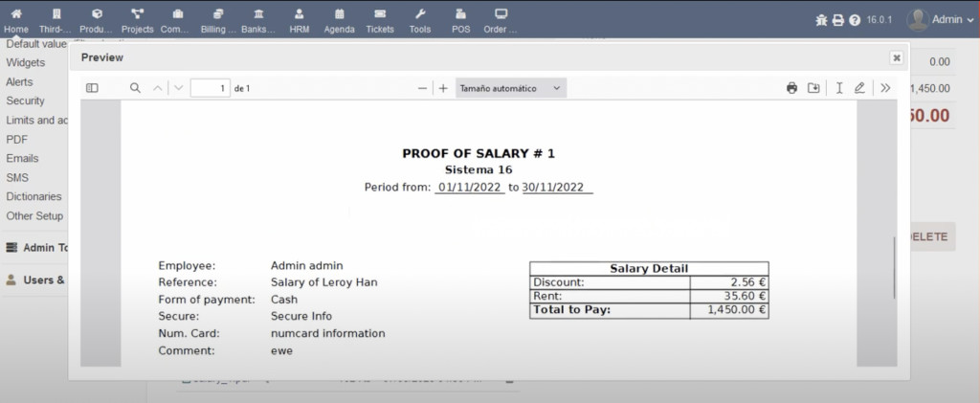
Task: Close the Preview dialog
Action: coord(897,57)
